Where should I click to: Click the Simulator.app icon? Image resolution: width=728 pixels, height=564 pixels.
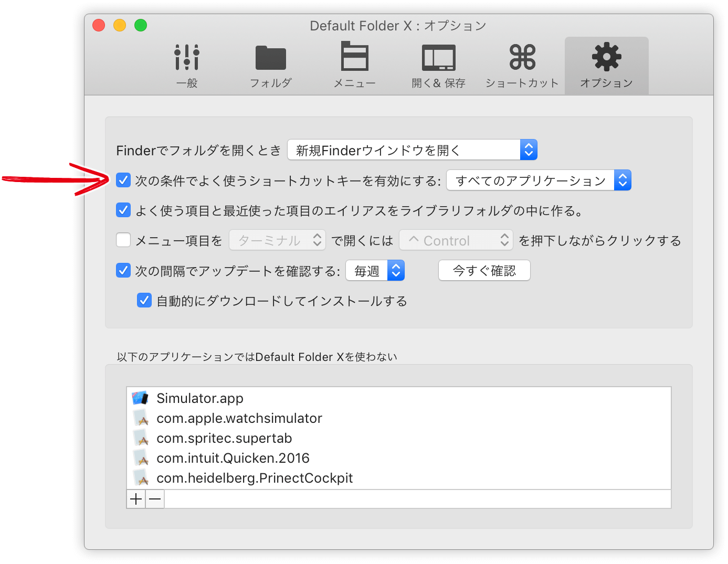140,398
